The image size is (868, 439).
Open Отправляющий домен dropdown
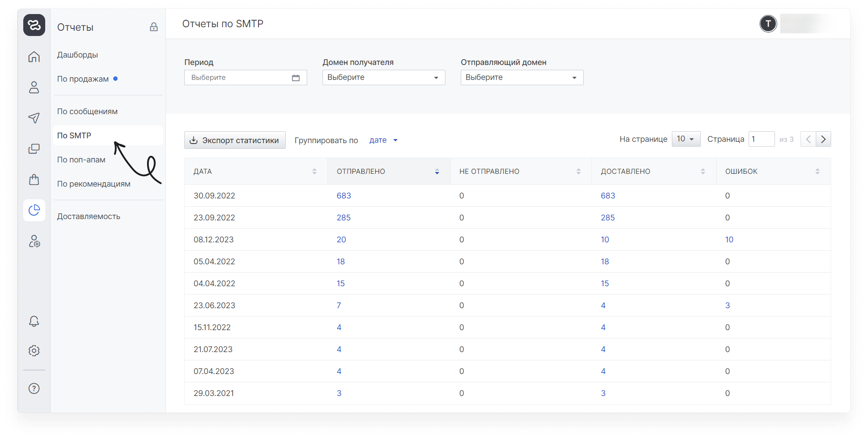pyautogui.click(x=522, y=78)
